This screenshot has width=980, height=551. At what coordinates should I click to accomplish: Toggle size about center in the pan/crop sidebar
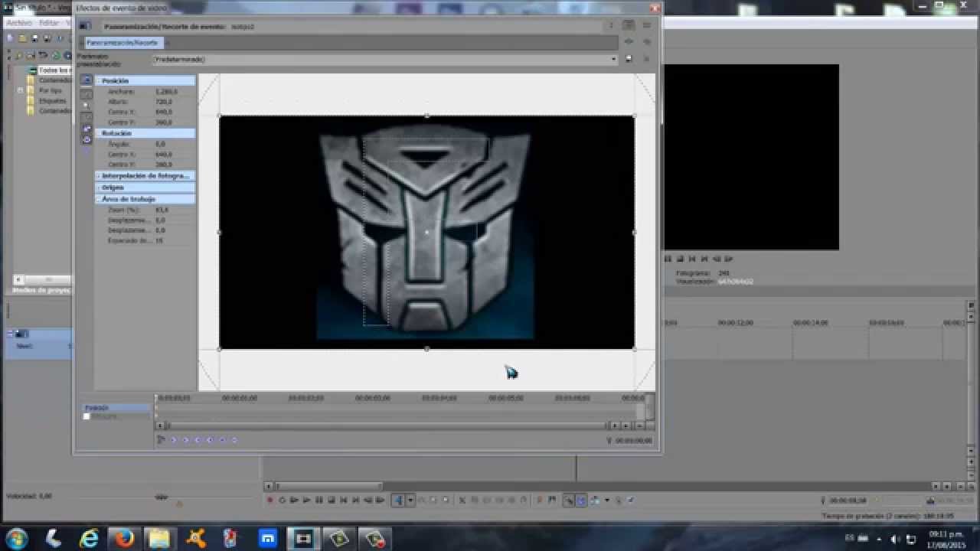(x=87, y=139)
